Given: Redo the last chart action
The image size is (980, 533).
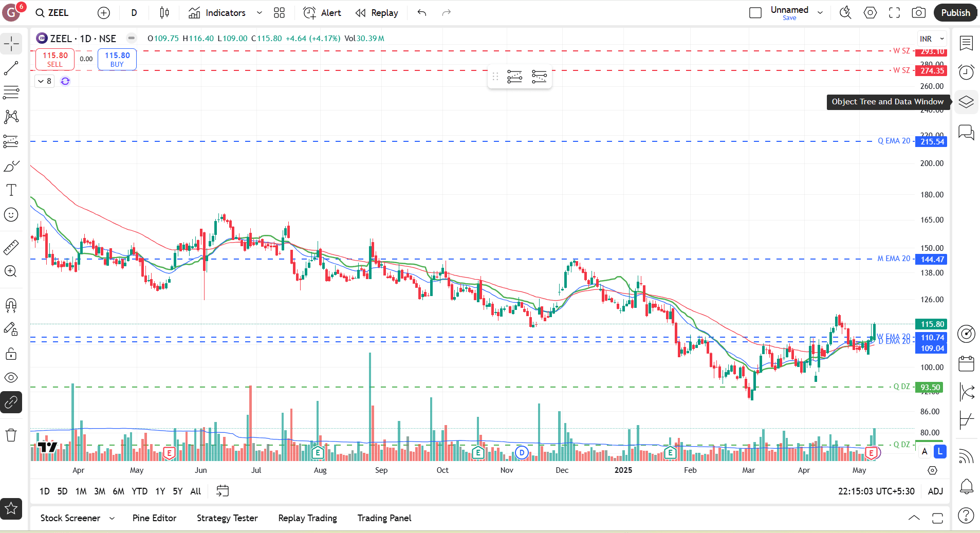Looking at the screenshot, I should tap(447, 13).
